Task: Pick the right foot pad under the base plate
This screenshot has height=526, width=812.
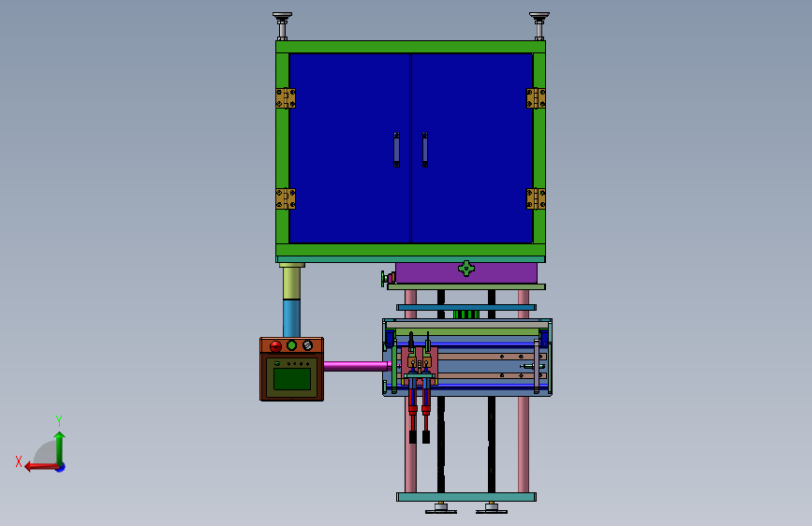Action: click(x=492, y=508)
